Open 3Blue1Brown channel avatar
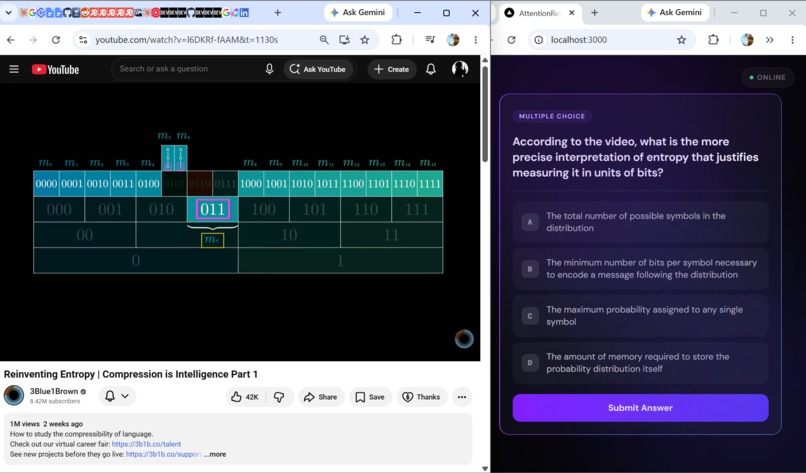The height and width of the screenshot is (473, 806). 14,395
